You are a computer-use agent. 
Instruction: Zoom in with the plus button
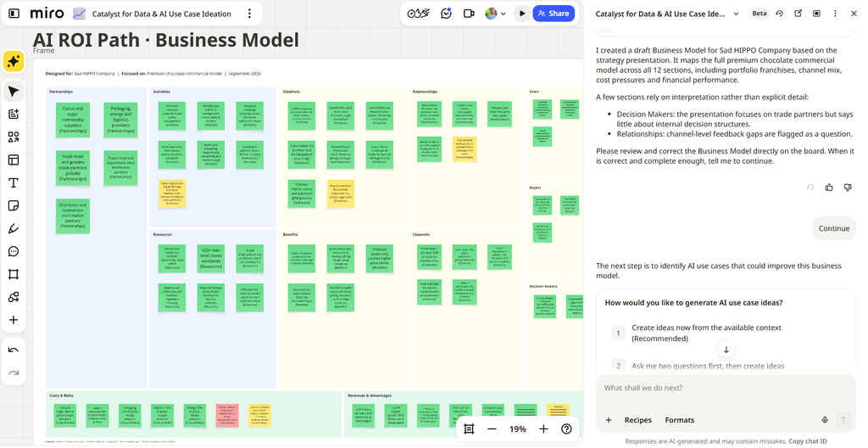[x=543, y=429]
